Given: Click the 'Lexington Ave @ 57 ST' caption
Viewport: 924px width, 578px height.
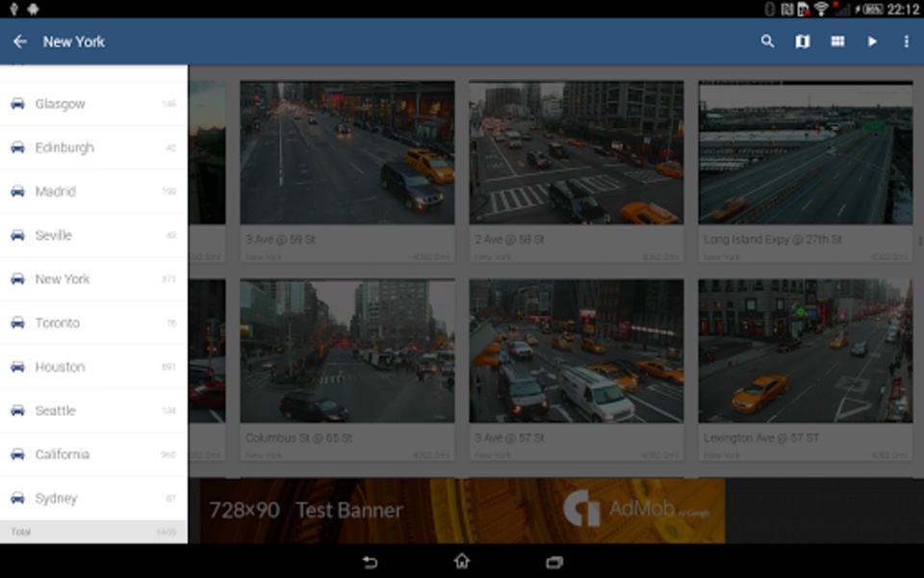Looking at the screenshot, I should pyautogui.click(x=761, y=438).
